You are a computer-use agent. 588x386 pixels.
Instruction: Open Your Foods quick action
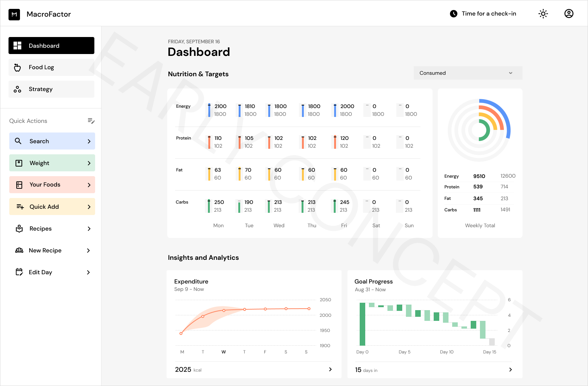pyautogui.click(x=52, y=185)
